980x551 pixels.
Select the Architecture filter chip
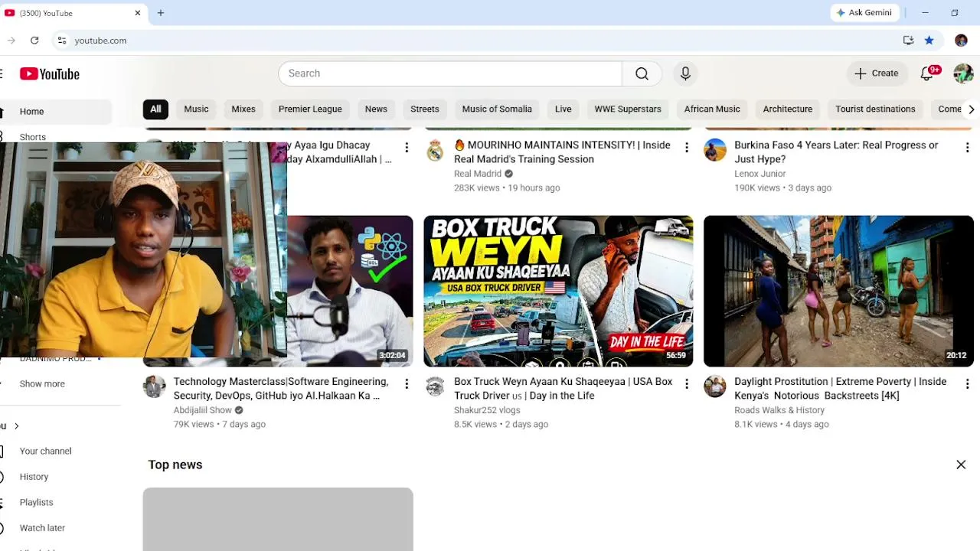coord(788,109)
